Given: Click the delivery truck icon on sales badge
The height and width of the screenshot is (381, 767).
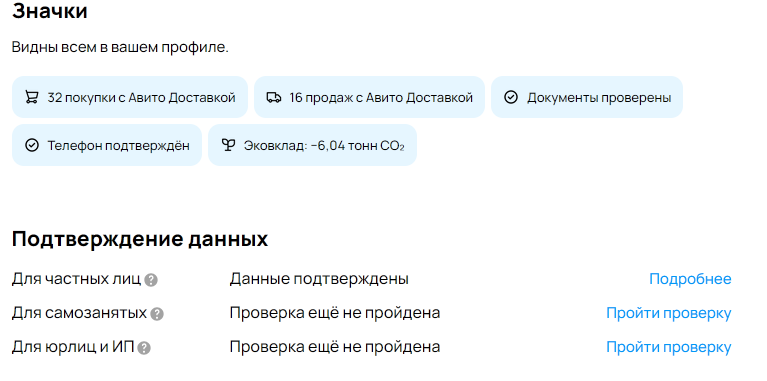Looking at the screenshot, I should click(x=273, y=97).
